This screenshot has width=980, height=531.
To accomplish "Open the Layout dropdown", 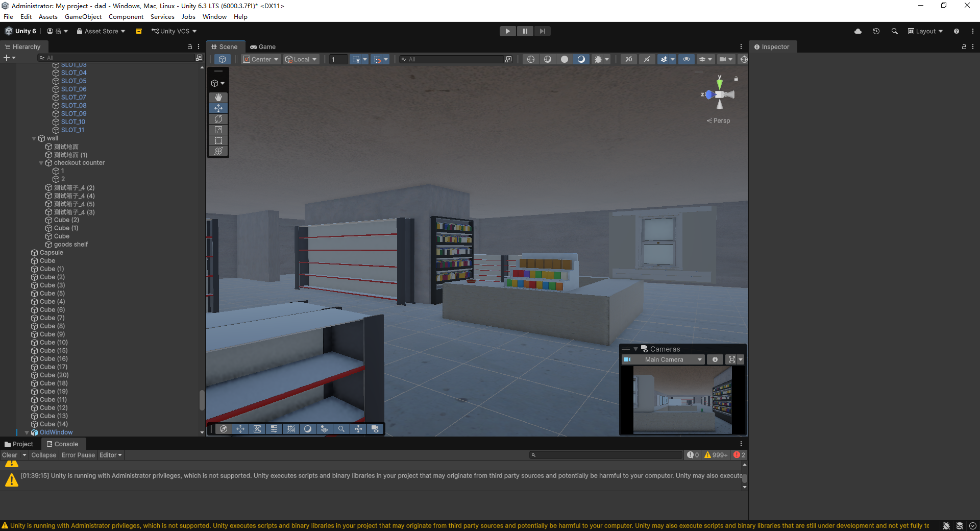I will click(925, 31).
